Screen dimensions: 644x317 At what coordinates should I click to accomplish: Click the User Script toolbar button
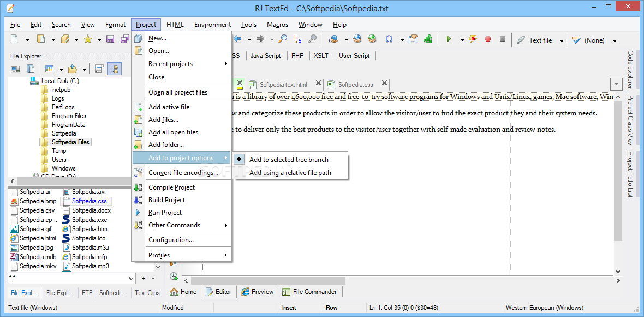click(354, 56)
